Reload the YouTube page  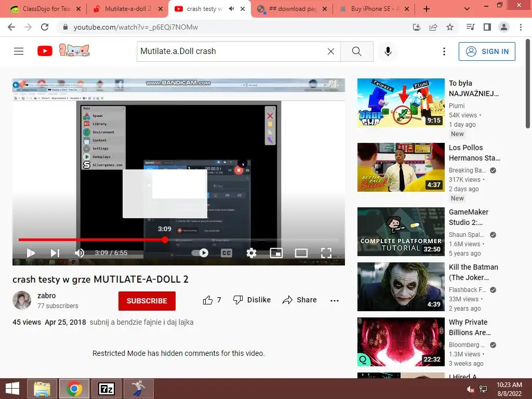pyautogui.click(x=45, y=27)
